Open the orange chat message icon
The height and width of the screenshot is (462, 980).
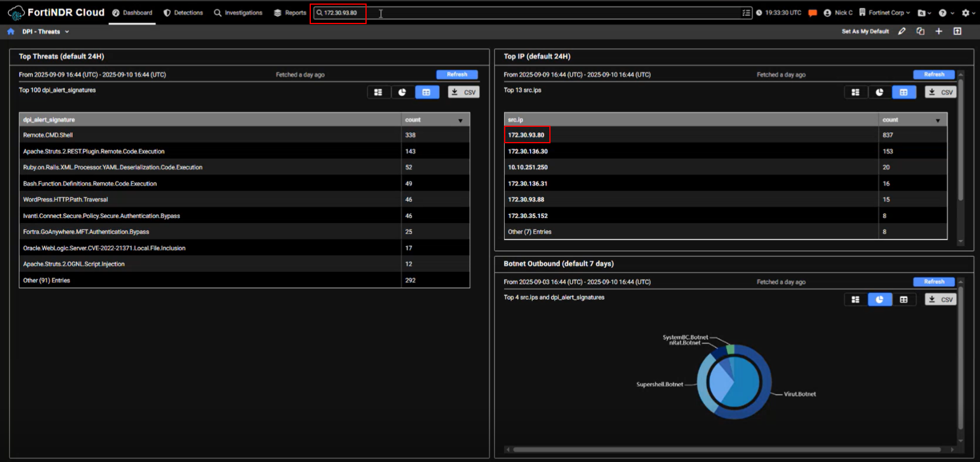(x=813, y=13)
